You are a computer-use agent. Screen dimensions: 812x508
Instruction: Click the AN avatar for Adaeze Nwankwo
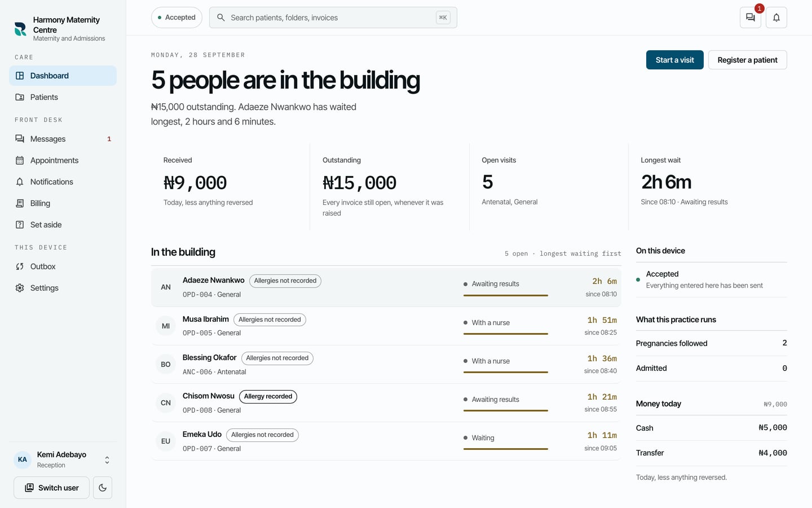[x=166, y=287]
